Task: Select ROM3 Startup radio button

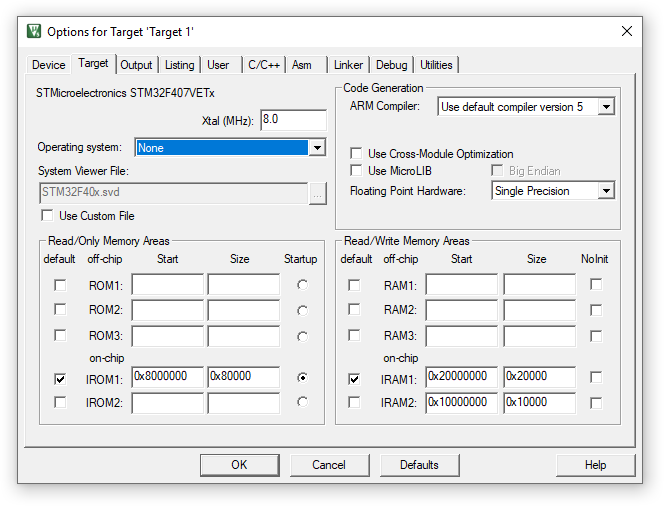Action: [x=302, y=337]
